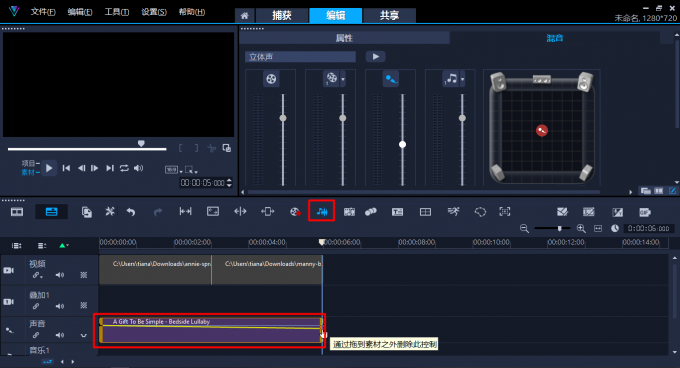The image size is (680, 368).
Task: Mute the 视频 track
Action: point(60,275)
